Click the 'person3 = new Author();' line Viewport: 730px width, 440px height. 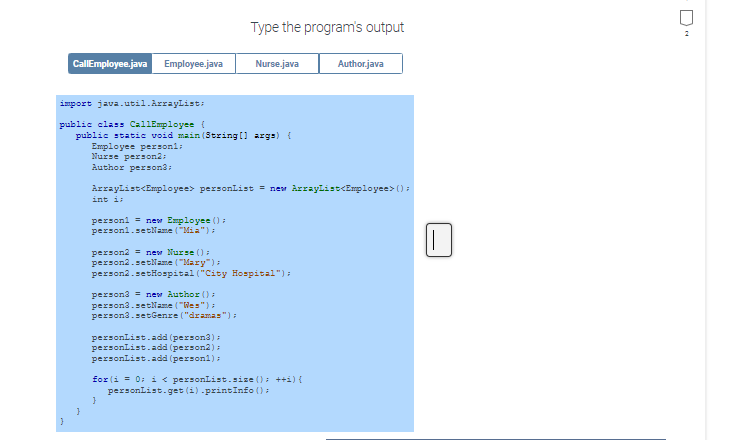[153, 294]
